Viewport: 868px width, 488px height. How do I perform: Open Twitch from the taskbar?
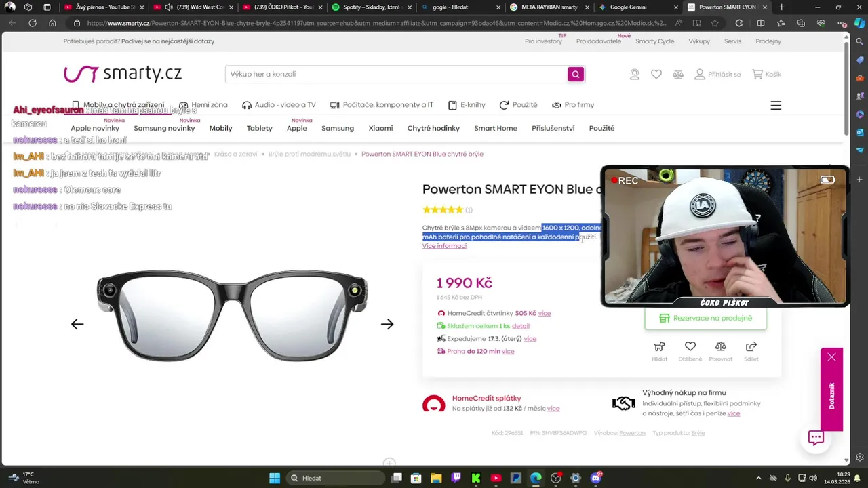coord(456,478)
